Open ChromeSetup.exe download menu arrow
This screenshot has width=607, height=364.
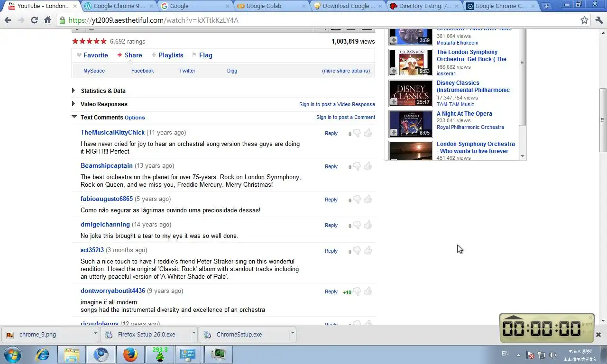293,334
